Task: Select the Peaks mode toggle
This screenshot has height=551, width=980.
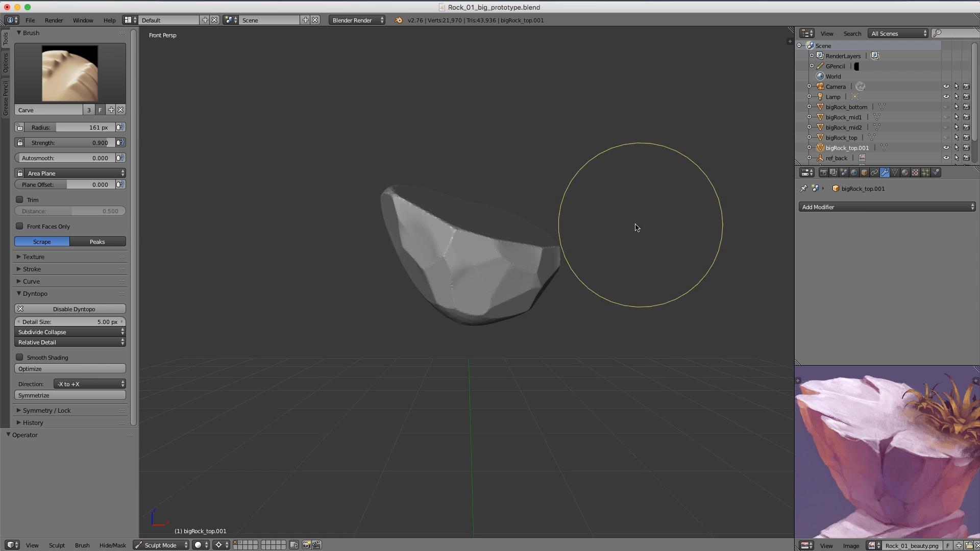Action: [97, 242]
